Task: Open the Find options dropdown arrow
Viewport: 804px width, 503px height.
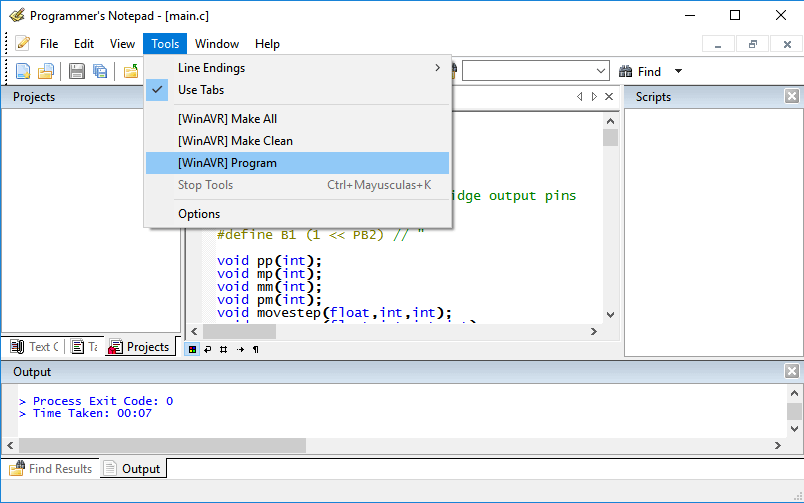Action: (x=678, y=71)
